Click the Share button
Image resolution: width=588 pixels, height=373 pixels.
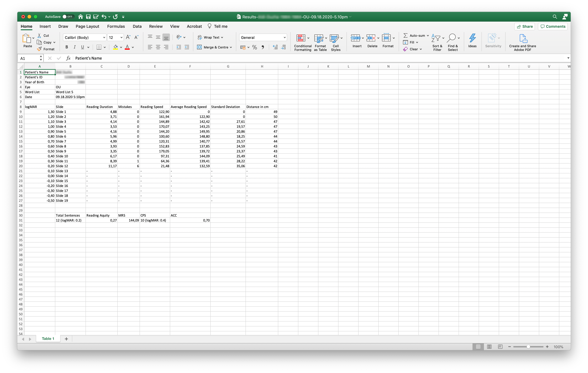point(525,26)
